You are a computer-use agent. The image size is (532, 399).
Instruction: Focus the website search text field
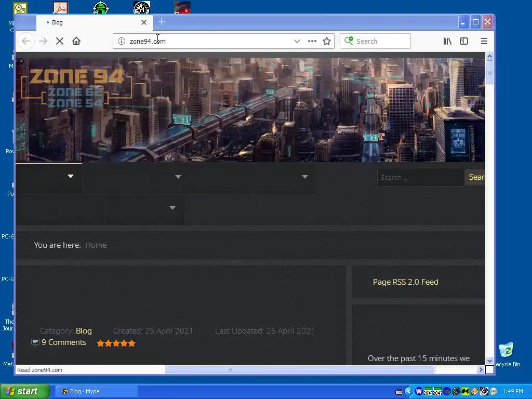tap(421, 177)
